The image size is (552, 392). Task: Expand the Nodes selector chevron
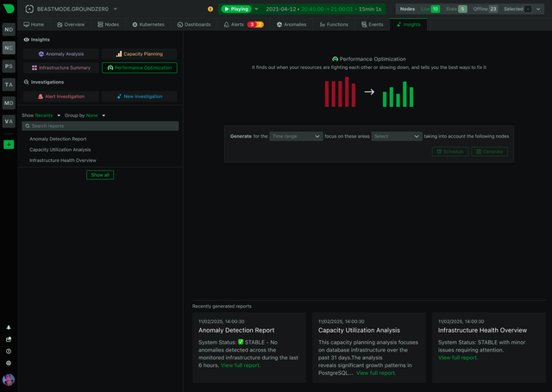[538, 9]
